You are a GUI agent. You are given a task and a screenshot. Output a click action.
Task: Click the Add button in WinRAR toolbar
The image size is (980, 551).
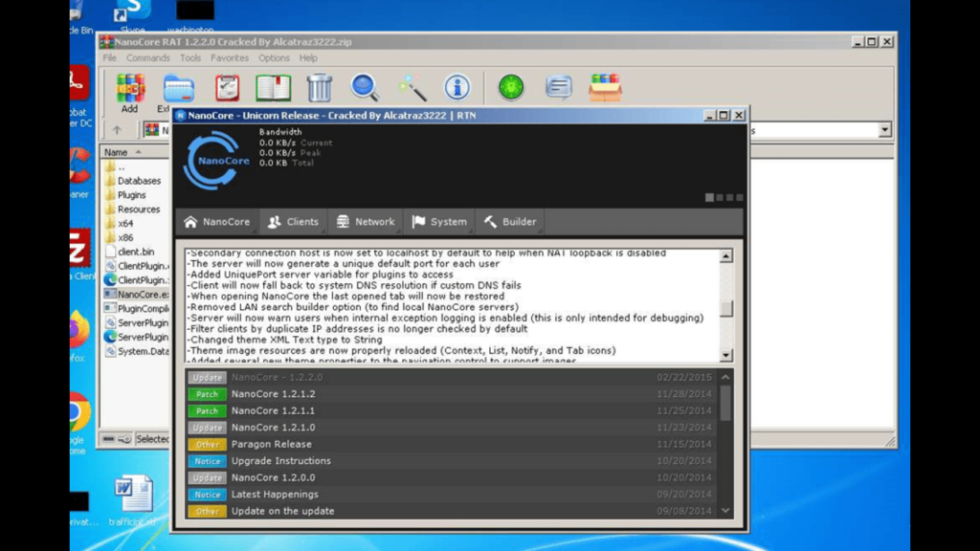click(x=130, y=93)
